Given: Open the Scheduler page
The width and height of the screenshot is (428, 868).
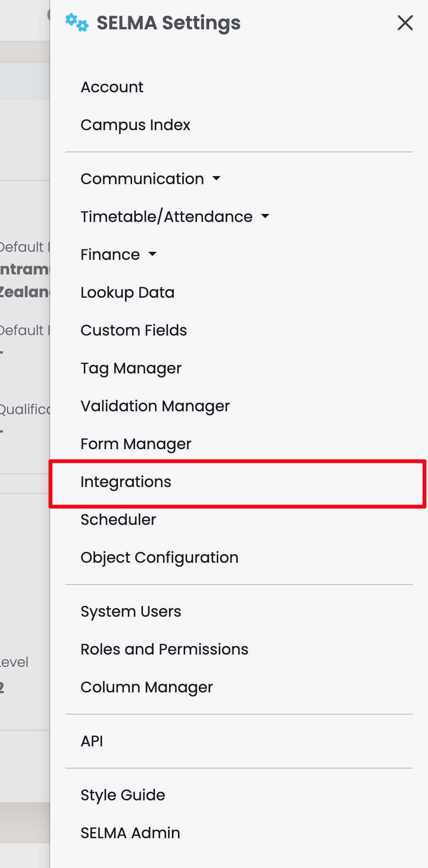Looking at the screenshot, I should 118,520.
